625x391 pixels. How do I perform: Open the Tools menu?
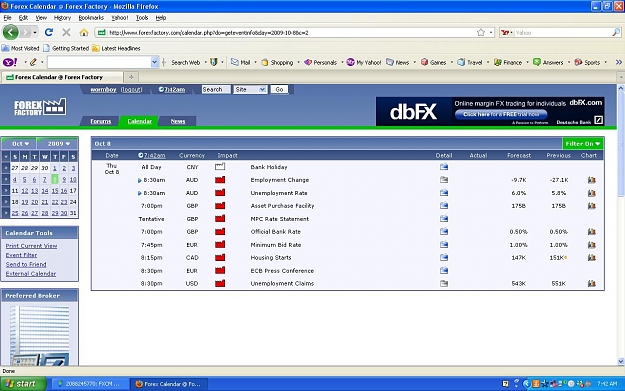coord(142,18)
